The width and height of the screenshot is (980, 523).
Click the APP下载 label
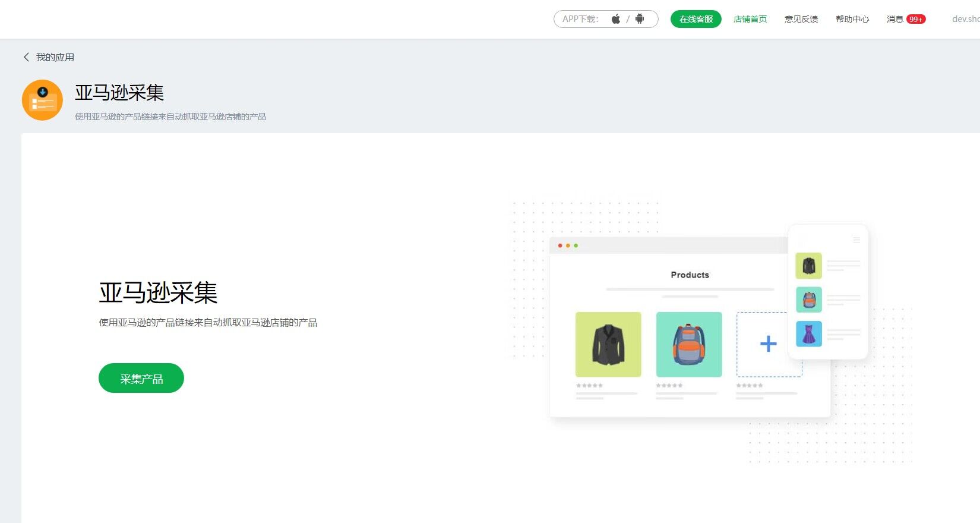580,19
